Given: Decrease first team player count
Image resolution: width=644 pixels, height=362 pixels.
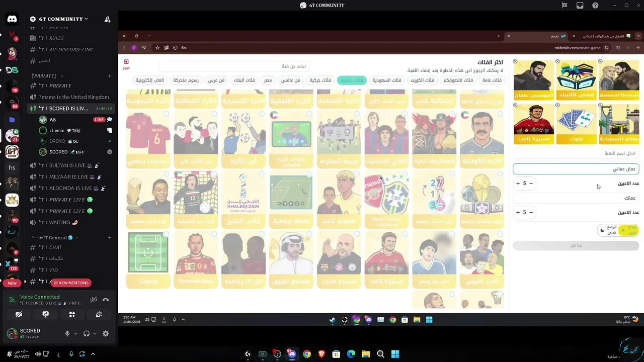Looking at the screenshot, I should coord(531,184).
